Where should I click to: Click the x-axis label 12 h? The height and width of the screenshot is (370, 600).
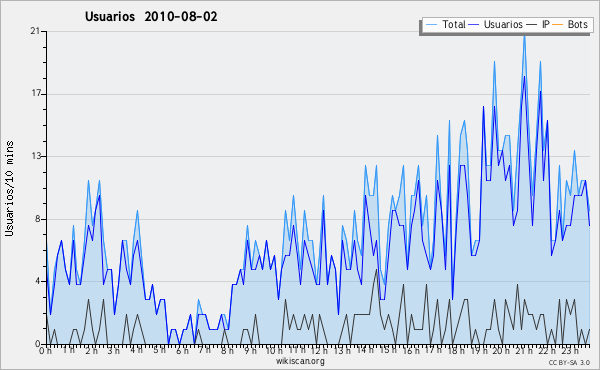(x=319, y=350)
